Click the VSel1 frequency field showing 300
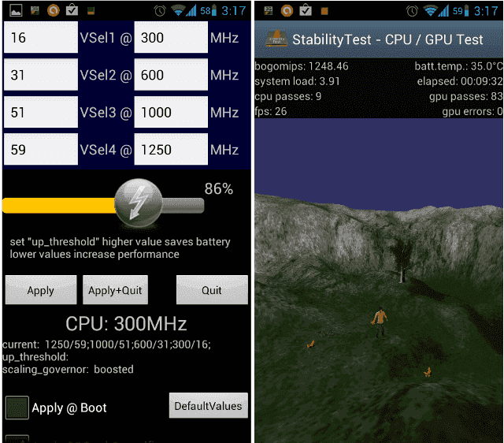Viewport: 504px width, 443px height. pyautogui.click(x=171, y=38)
